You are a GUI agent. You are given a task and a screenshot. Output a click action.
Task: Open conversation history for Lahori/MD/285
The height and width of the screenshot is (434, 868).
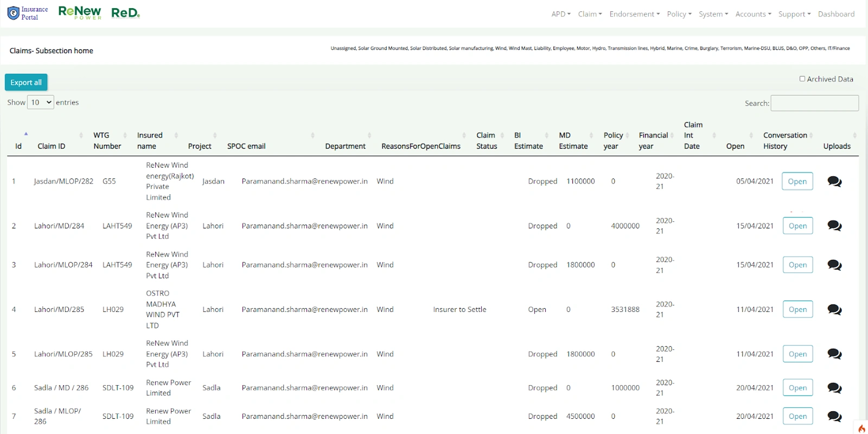834,309
